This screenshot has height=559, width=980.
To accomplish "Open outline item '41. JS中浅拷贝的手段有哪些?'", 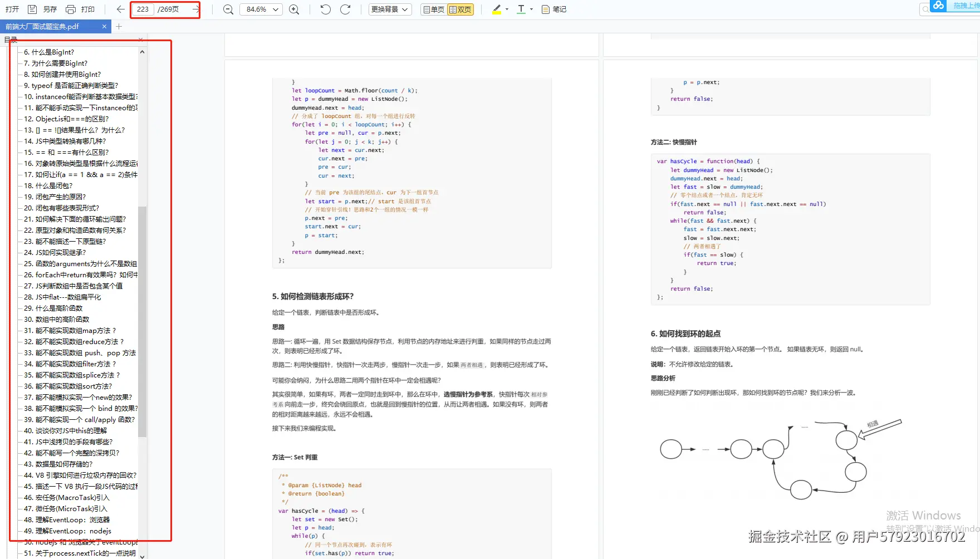I will pos(68,442).
